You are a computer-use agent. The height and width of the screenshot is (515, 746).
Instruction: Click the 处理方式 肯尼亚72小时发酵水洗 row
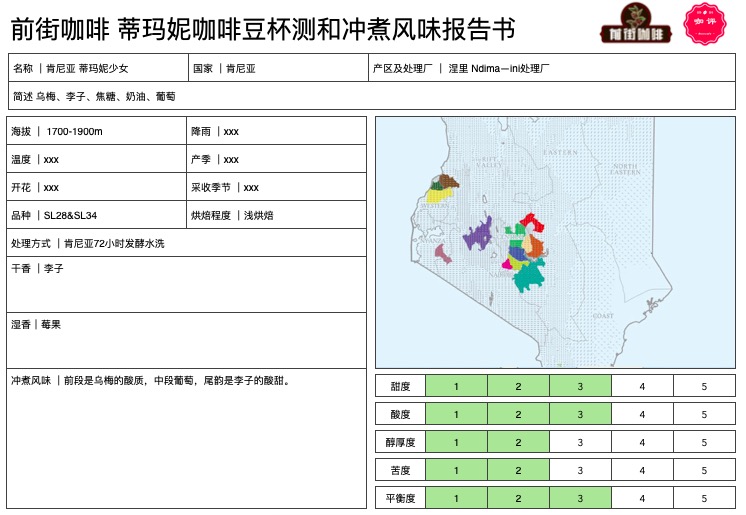click(x=187, y=243)
